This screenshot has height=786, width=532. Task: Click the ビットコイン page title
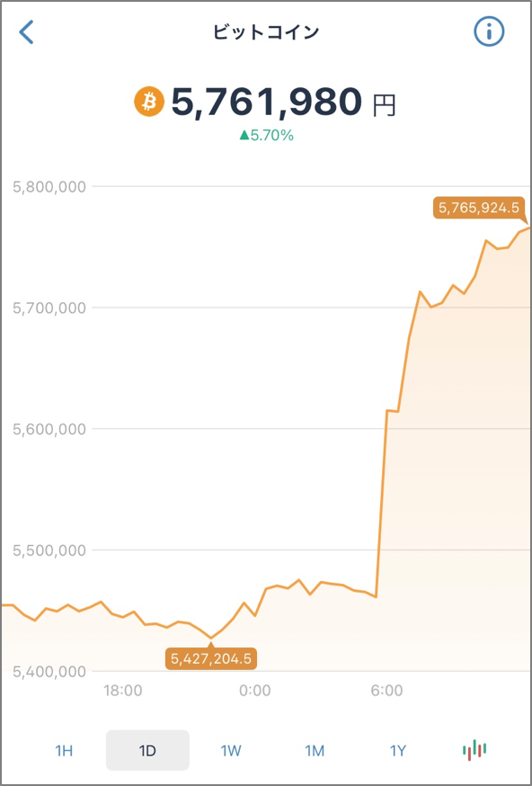tap(266, 32)
